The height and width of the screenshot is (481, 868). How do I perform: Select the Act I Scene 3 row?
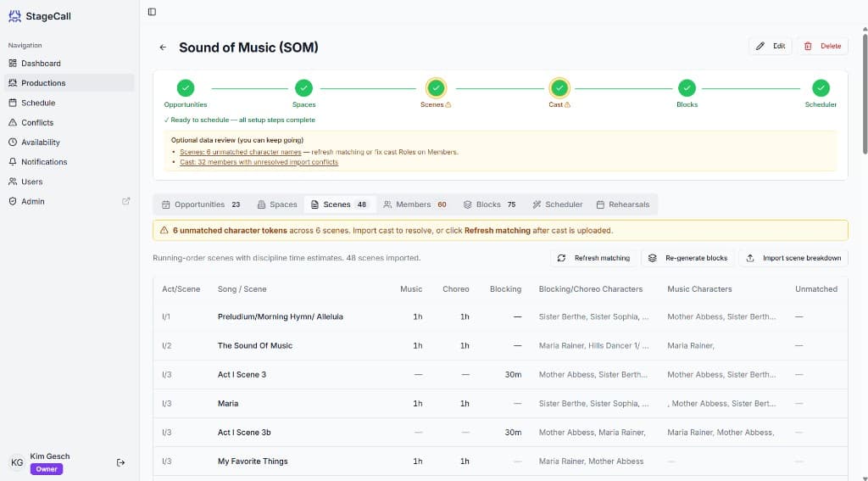coord(500,375)
